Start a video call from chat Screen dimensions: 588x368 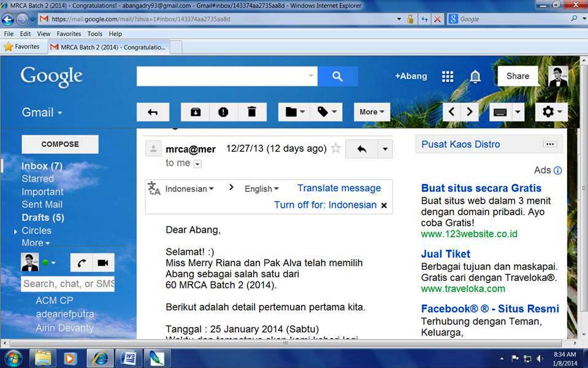coord(103,263)
